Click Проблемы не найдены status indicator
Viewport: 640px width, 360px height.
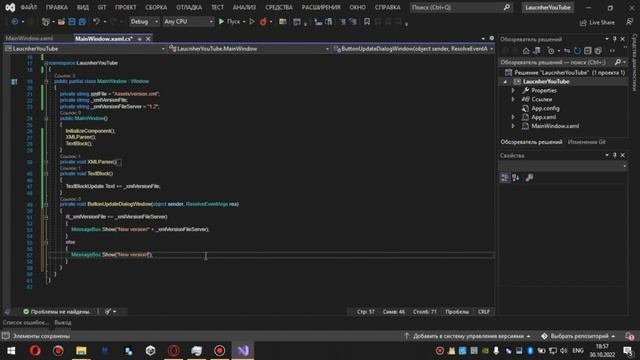coord(57,312)
